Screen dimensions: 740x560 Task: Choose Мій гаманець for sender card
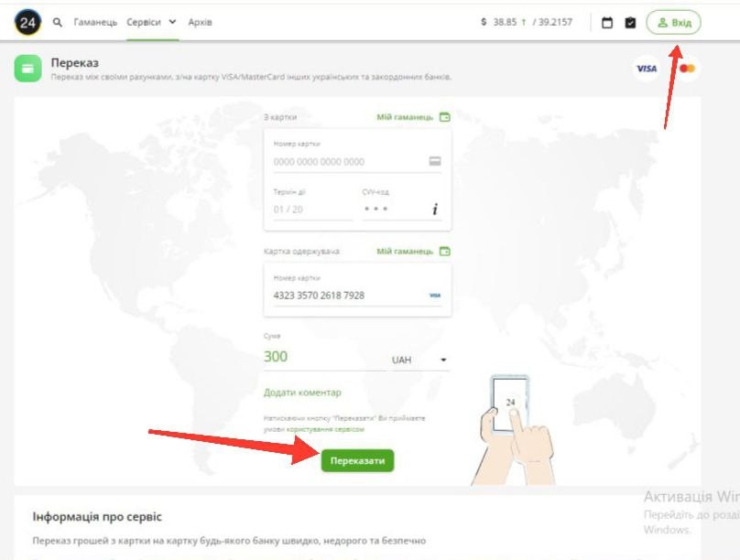(413, 117)
